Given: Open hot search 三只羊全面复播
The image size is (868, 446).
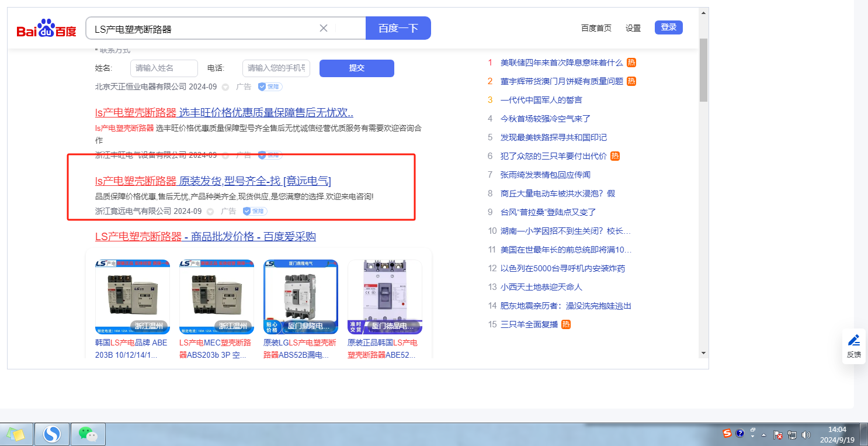Looking at the screenshot, I should [x=529, y=324].
